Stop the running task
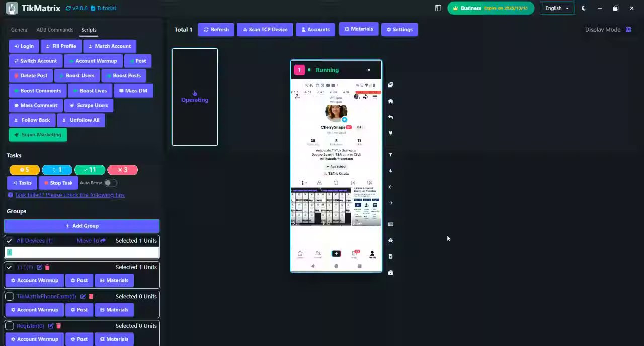 [x=58, y=183]
